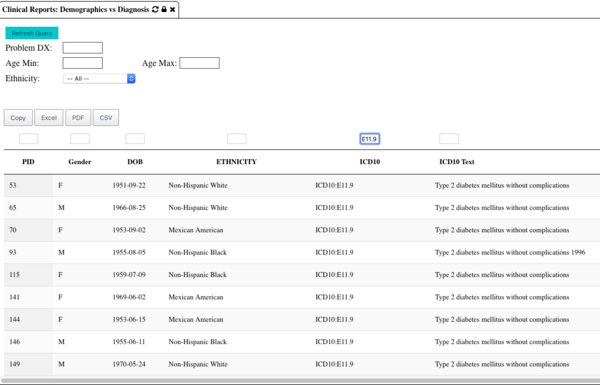Click the Gender column filter box
The width and height of the screenshot is (600, 385).
(x=80, y=139)
